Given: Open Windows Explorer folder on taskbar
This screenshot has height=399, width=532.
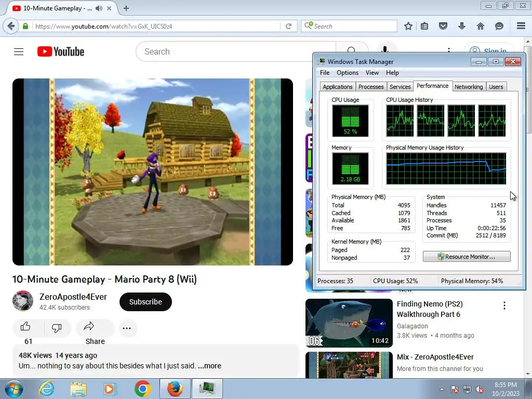Looking at the screenshot, I should coord(78,389).
